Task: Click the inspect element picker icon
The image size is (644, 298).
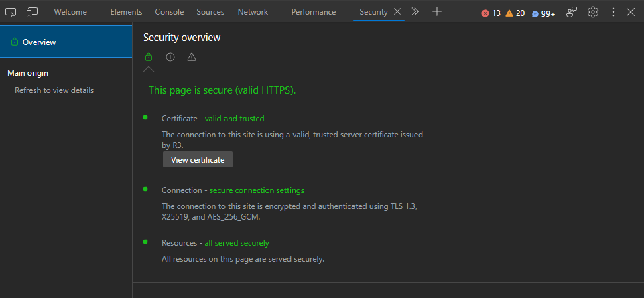Action: (x=11, y=12)
